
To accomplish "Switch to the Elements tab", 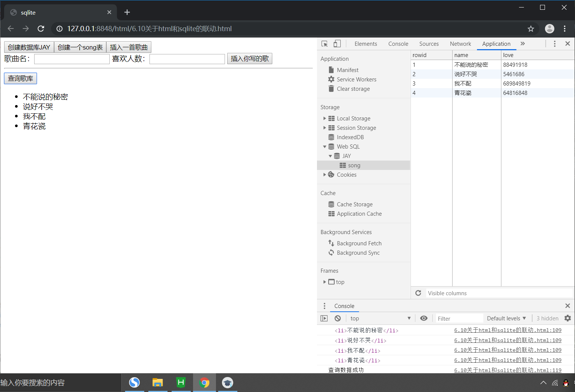I will pyautogui.click(x=365, y=44).
